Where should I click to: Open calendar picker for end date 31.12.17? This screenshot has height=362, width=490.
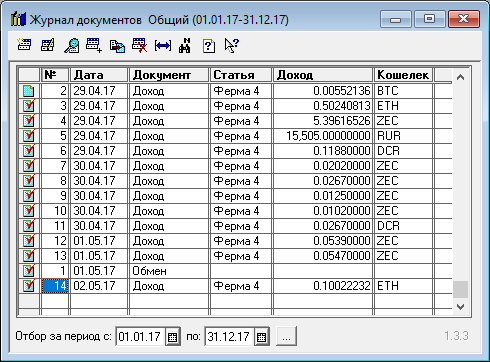pyautogui.click(x=262, y=336)
